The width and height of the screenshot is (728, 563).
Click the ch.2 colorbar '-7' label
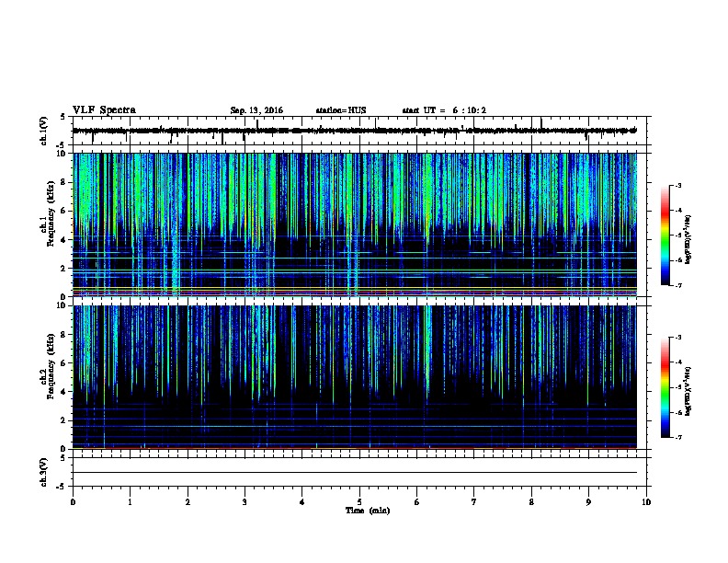click(x=678, y=438)
